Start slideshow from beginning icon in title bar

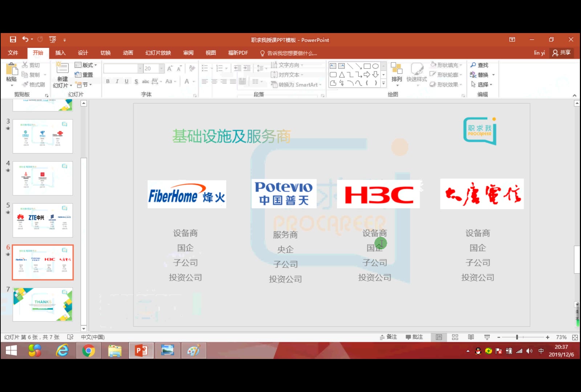(x=53, y=40)
